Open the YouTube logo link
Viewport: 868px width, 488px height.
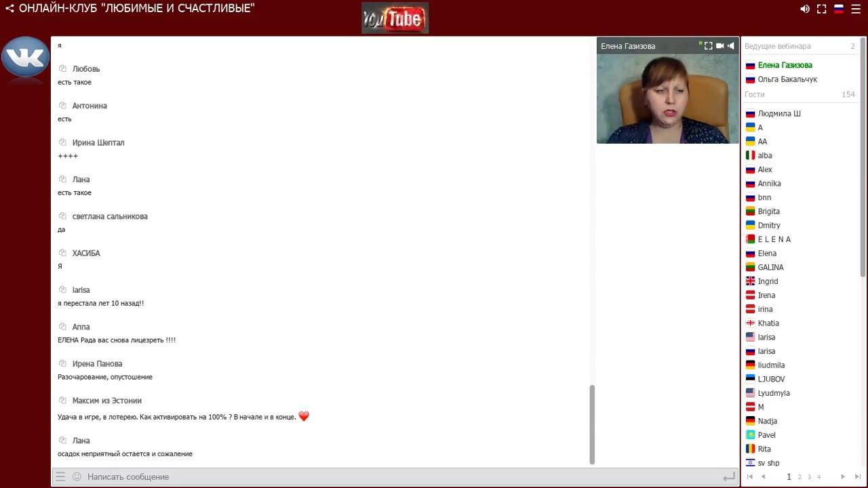[395, 18]
